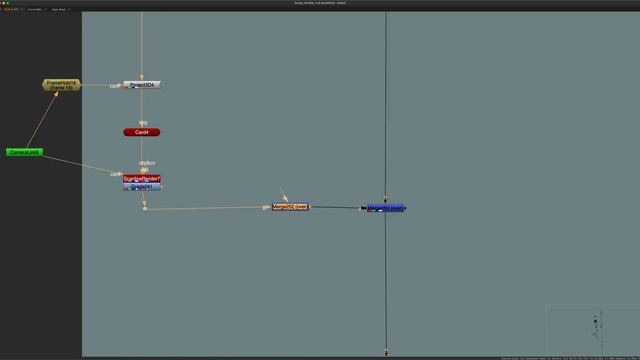Select the green Camera node

point(24,152)
